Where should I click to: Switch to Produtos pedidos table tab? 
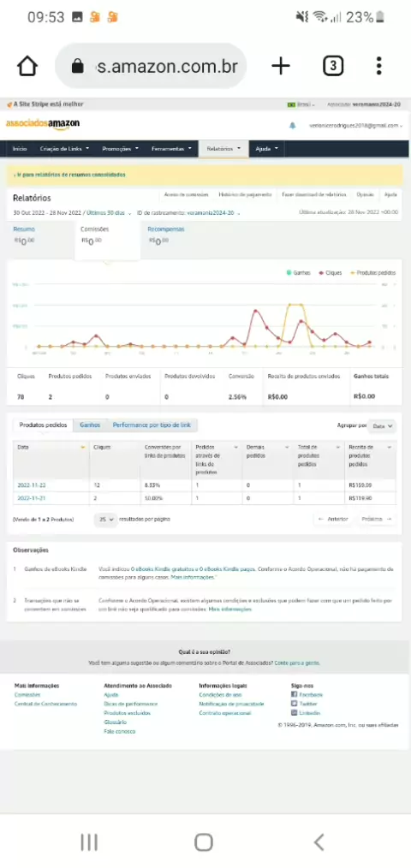point(43,425)
